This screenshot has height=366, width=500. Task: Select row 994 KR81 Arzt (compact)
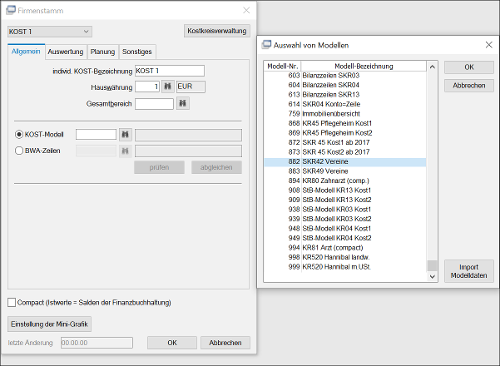coord(345,248)
